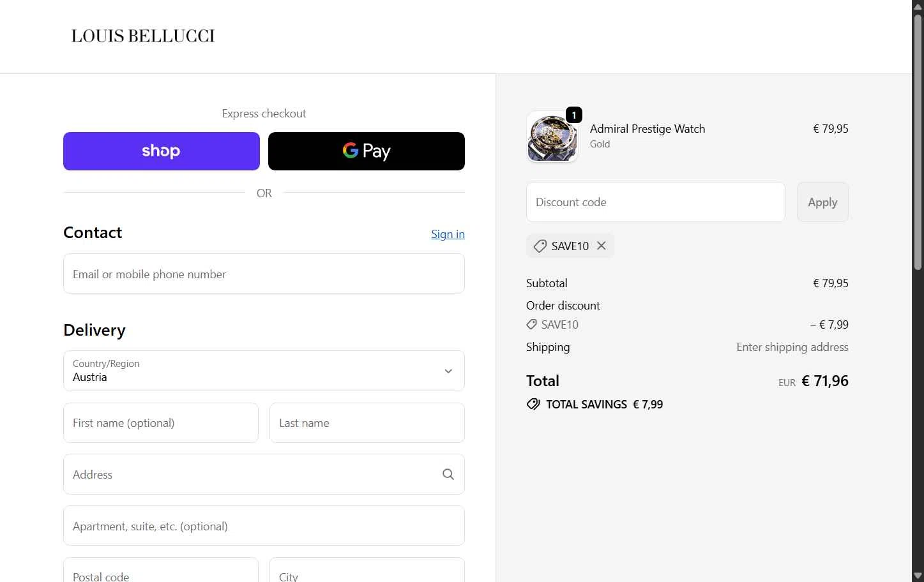Apply the discount code
This screenshot has height=582, width=924.
[x=822, y=202]
